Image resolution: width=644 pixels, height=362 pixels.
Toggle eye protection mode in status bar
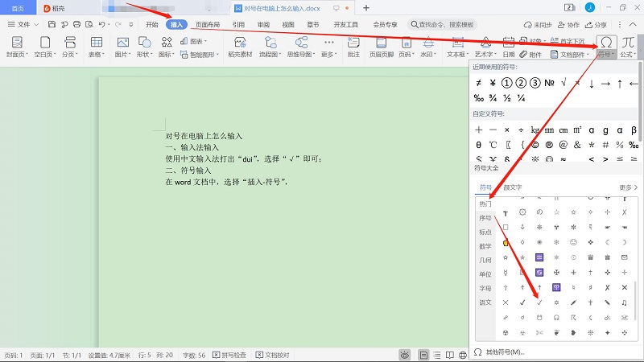tap(403, 355)
